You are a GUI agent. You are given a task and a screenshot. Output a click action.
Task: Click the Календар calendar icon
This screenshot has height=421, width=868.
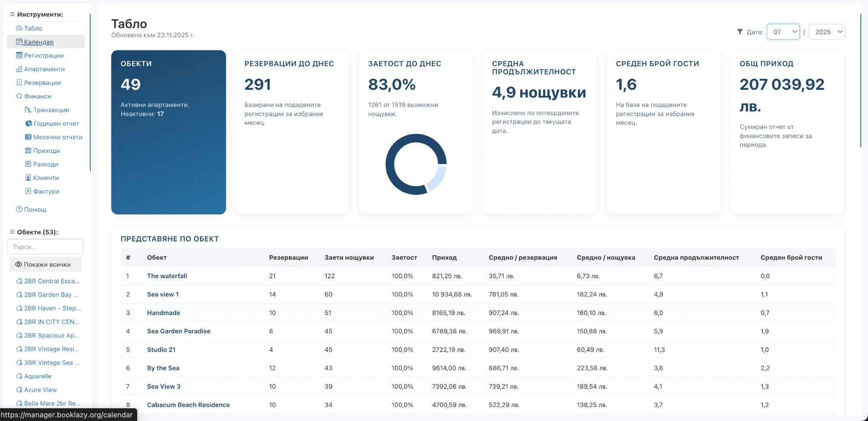coord(19,42)
